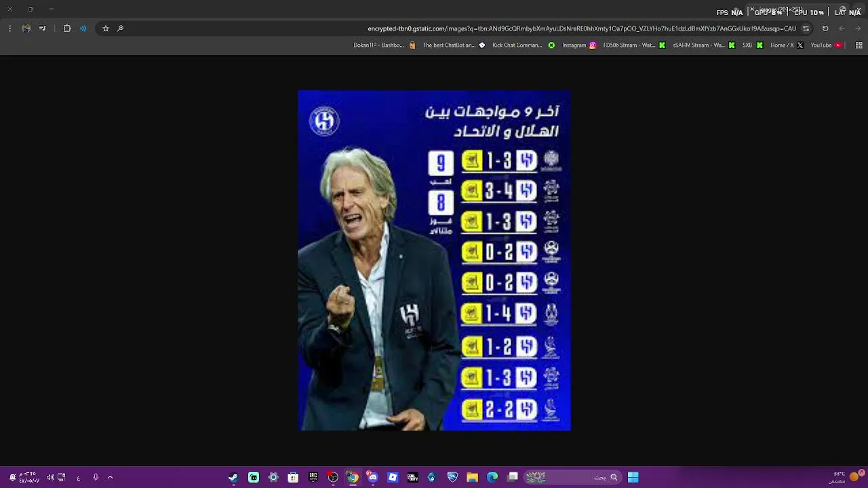Image resolution: width=868 pixels, height=488 pixels.
Task: Open File Explorer from the taskbar
Action: [x=472, y=477]
